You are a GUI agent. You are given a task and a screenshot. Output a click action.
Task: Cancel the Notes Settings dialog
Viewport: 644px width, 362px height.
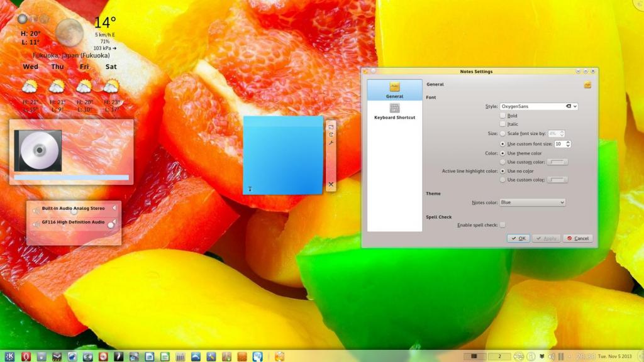[577, 238]
